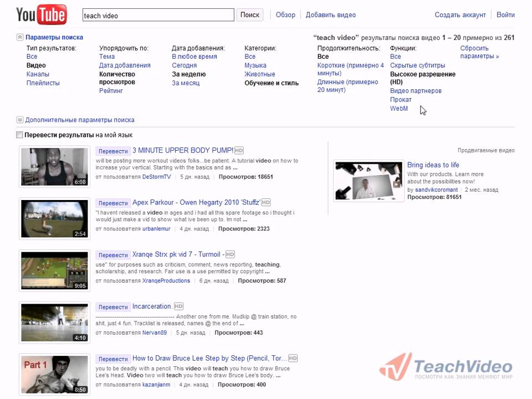Click the HD badge next to Incarceration title
This screenshot has height=399, width=532.
point(178,306)
